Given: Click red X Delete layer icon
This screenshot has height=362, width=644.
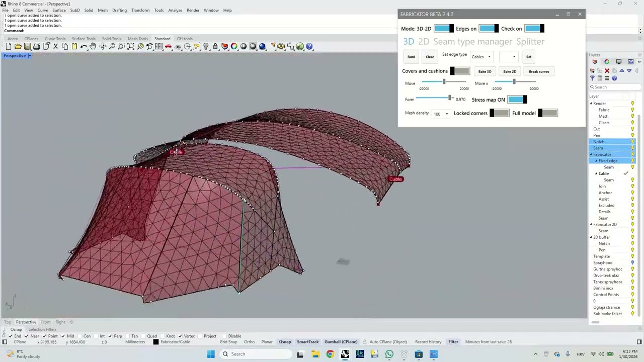Looking at the screenshot, I should point(607,71).
